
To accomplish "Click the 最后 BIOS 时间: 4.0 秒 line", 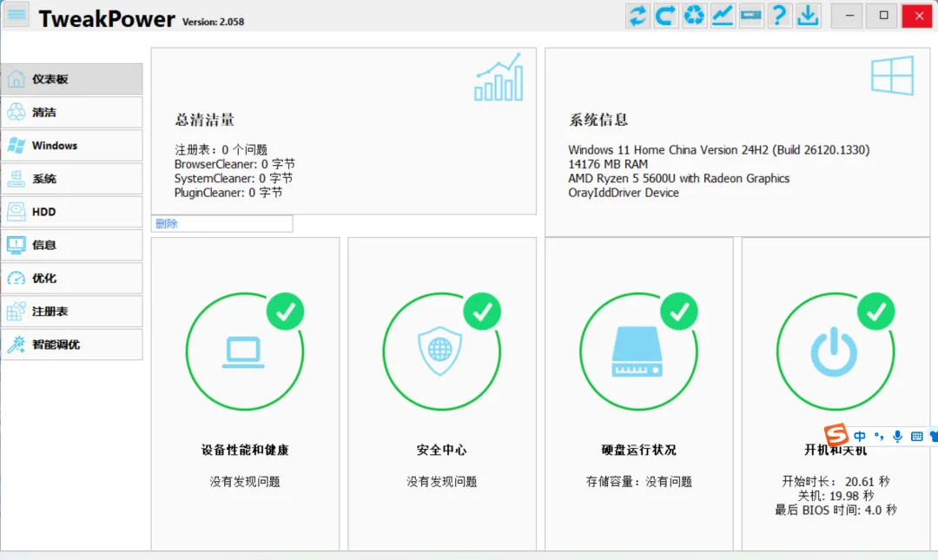I will [x=836, y=511].
